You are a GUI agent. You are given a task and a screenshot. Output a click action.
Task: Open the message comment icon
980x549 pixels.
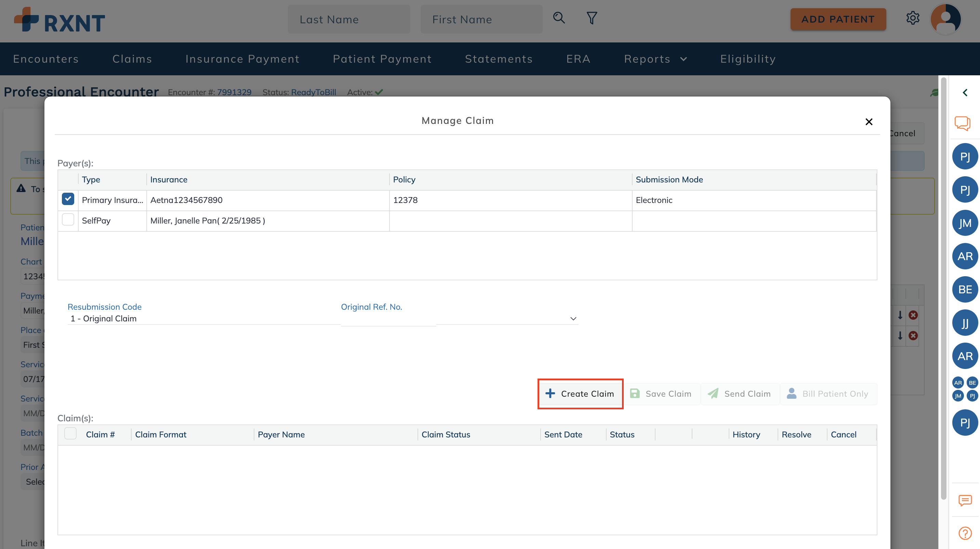click(x=965, y=500)
